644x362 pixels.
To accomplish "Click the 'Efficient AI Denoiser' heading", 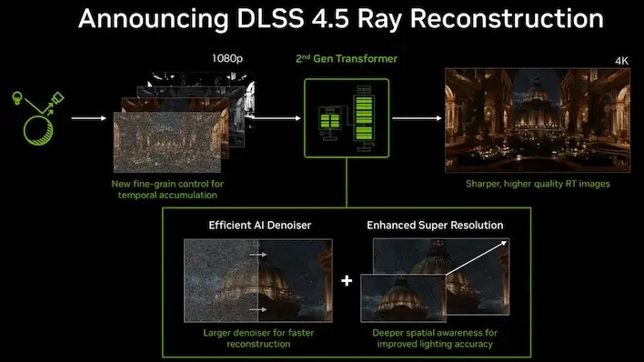I will (259, 226).
